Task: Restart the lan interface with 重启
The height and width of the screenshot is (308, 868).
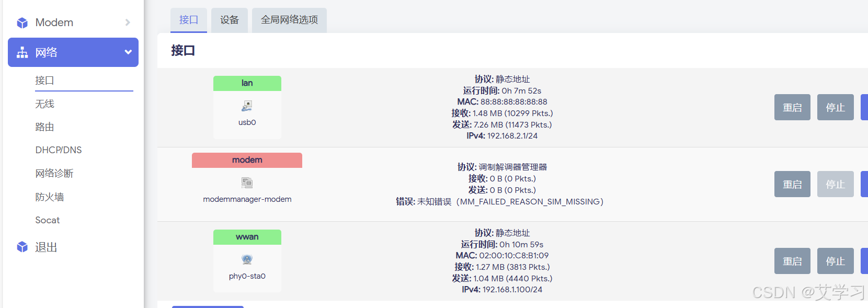Action: click(x=792, y=107)
